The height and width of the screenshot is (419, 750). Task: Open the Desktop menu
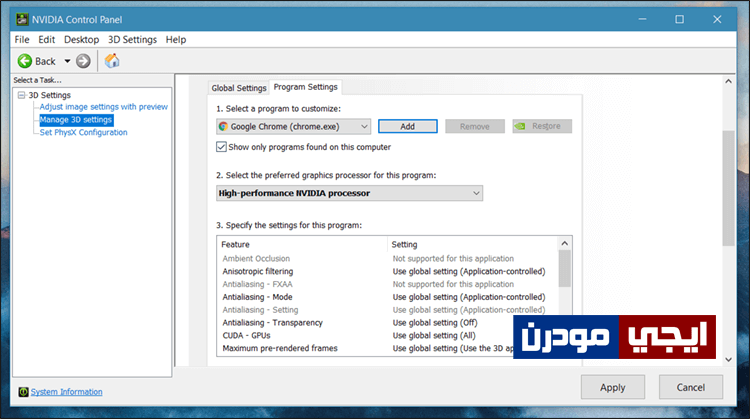tap(81, 40)
